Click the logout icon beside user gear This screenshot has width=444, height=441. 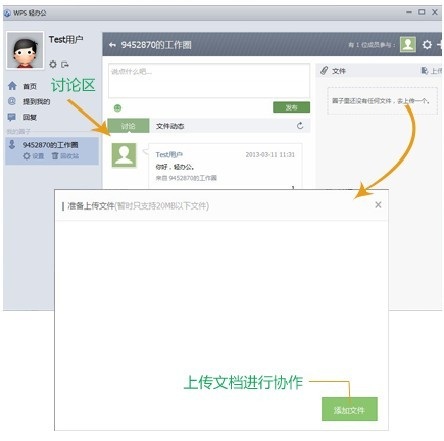tap(65, 64)
